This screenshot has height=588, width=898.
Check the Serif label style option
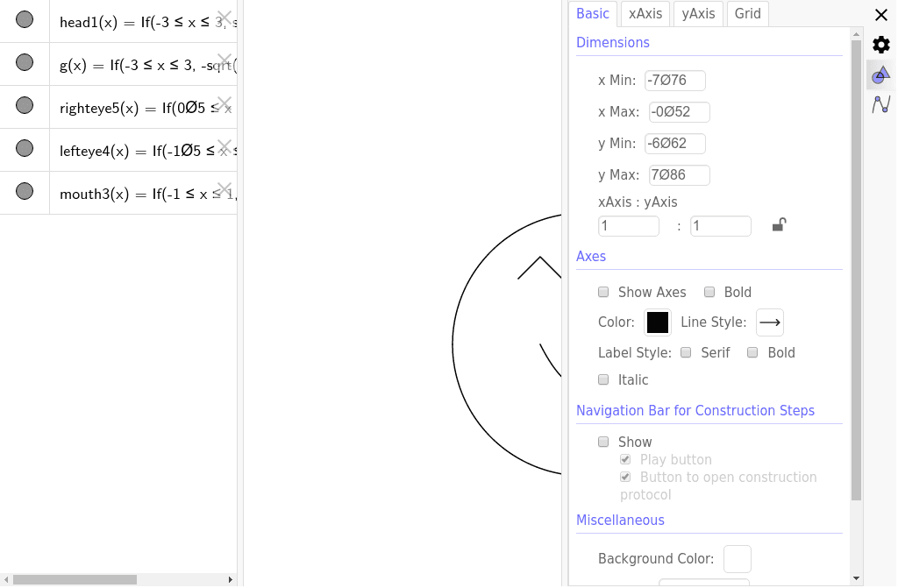686,352
